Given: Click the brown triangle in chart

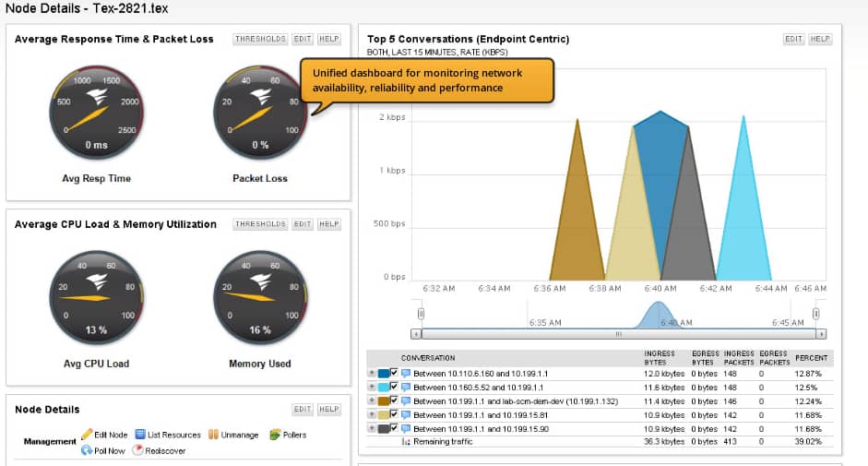Looking at the screenshot, I should click(577, 221).
